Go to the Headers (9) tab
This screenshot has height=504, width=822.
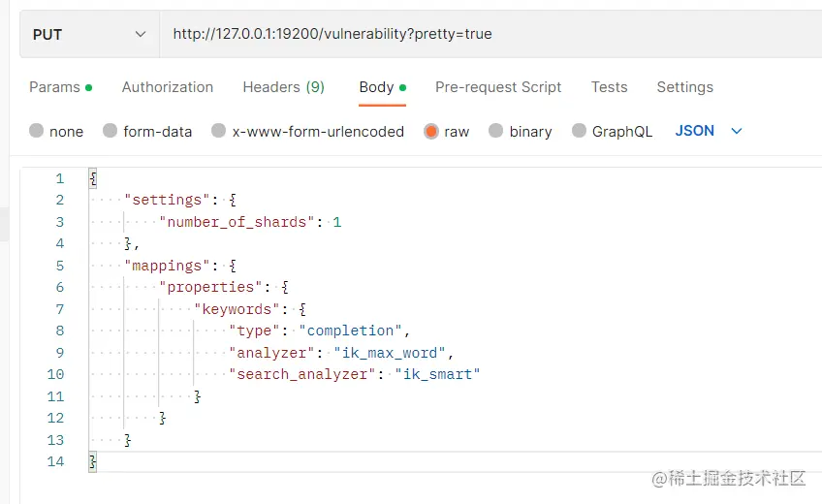[x=283, y=87]
